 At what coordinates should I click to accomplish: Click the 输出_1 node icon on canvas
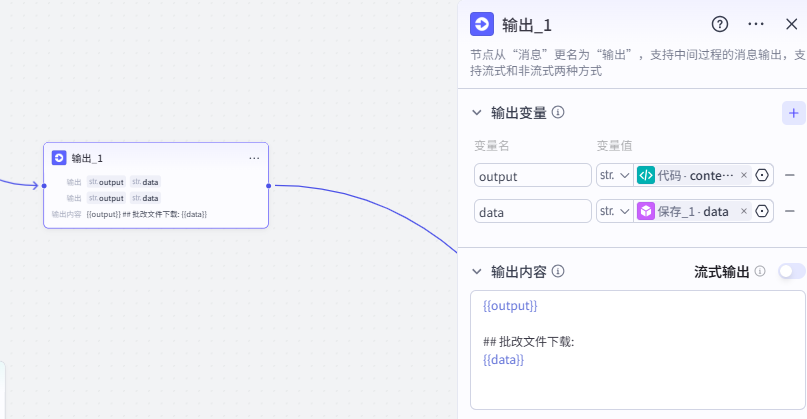59,158
